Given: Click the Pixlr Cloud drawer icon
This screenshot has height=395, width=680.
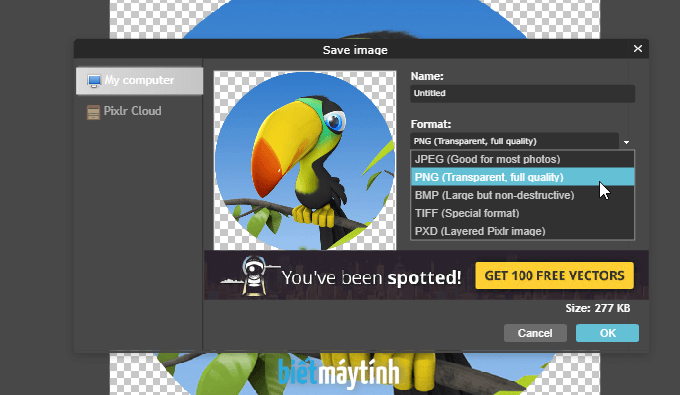Looking at the screenshot, I should click(x=93, y=112).
